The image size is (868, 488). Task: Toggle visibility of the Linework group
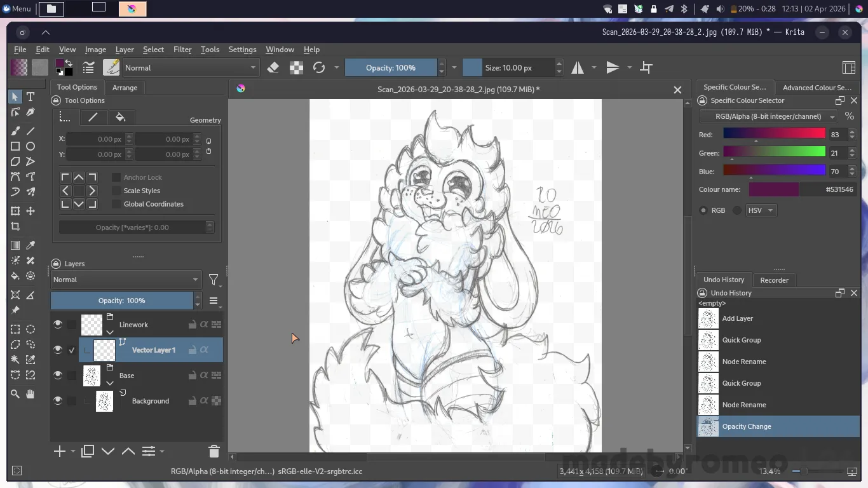pyautogui.click(x=58, y=325)
